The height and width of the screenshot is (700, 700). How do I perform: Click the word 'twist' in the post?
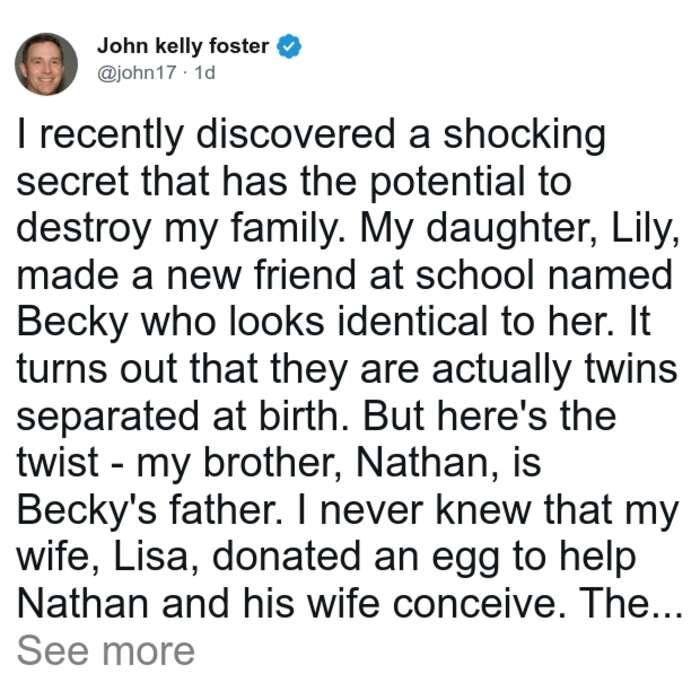click(58, 462)
